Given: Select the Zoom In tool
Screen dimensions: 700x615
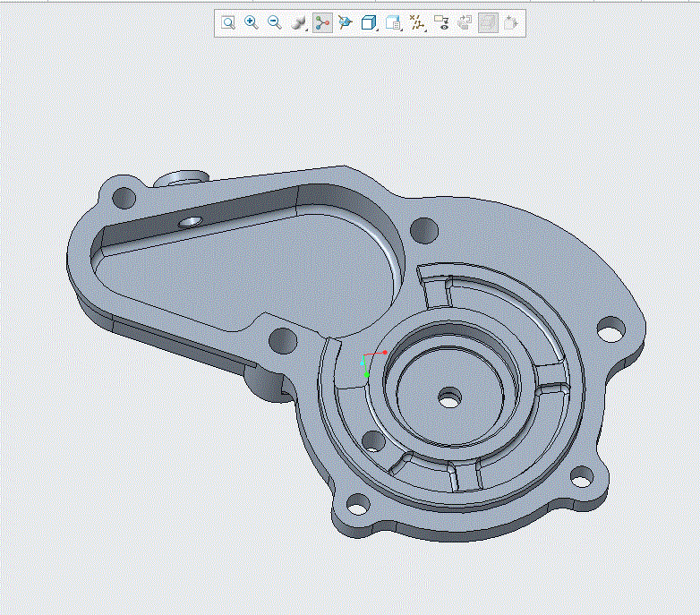Looking at the screenshot, I should 252,22.
